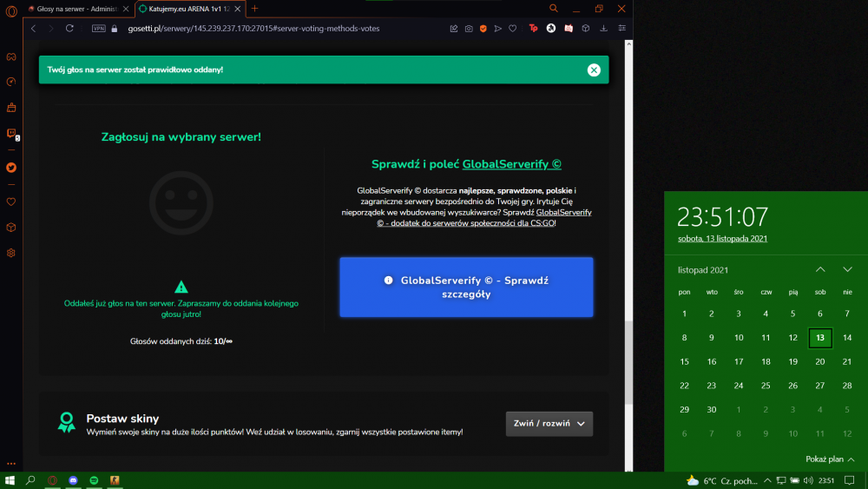
Task: Go back to the previous page
Action: click(33, 29)
